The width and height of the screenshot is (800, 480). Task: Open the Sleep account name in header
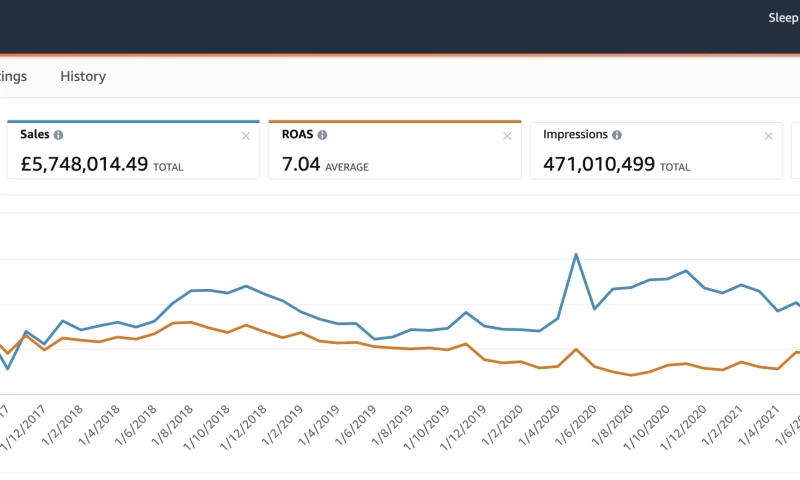click(x=782, y=17)
